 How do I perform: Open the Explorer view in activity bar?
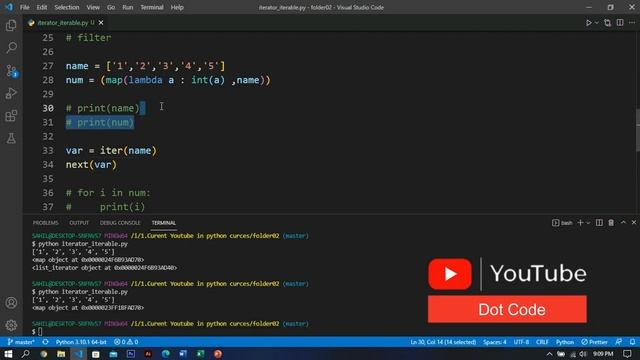pos(11,25)
